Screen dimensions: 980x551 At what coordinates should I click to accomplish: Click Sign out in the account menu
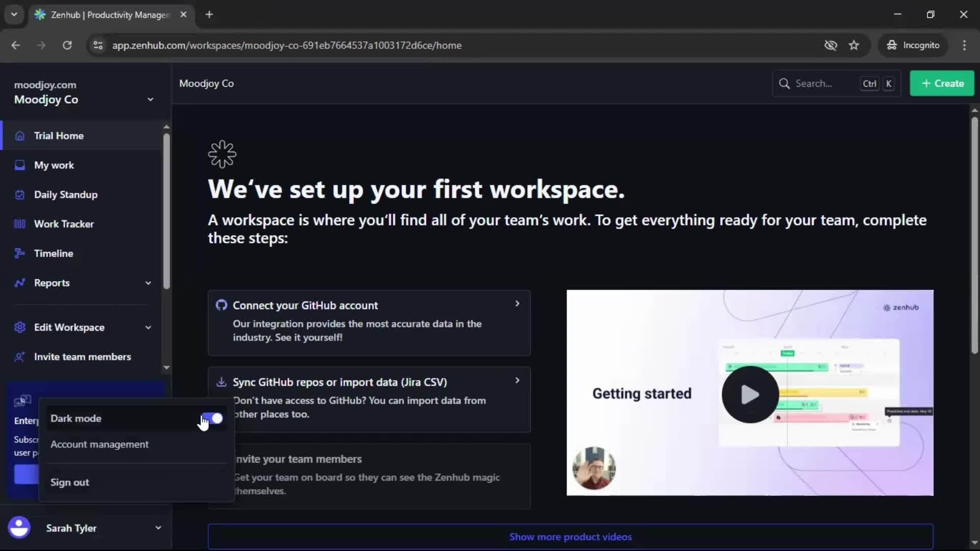(70, 482)
